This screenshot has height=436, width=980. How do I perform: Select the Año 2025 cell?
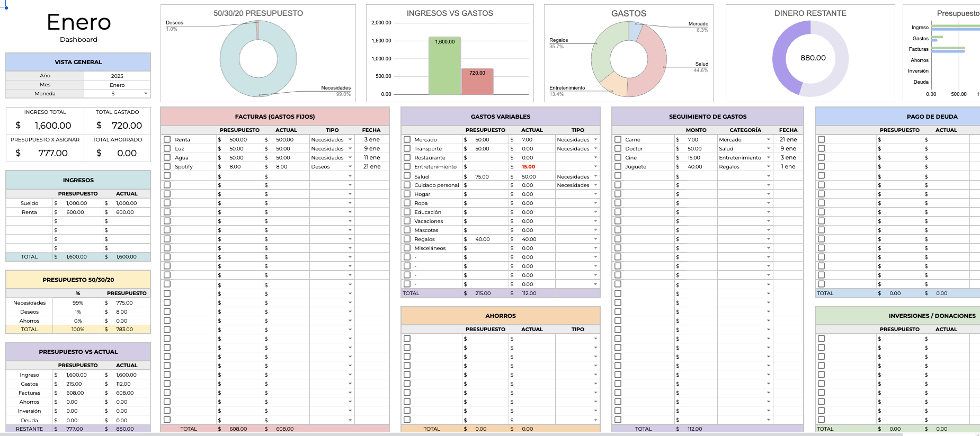click(x=117, y=76)
